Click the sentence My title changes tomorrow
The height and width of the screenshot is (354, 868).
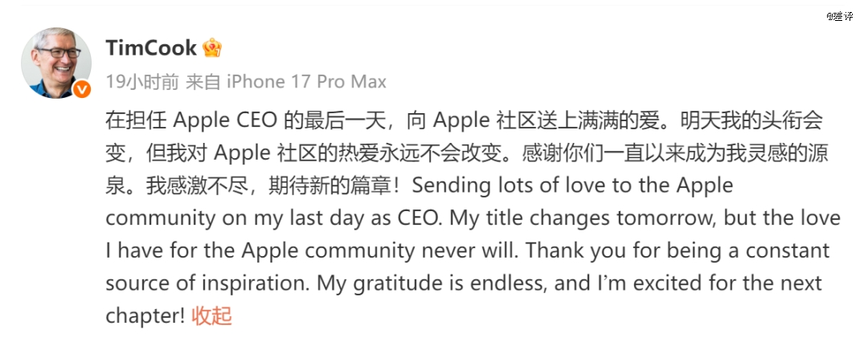pos(575,218)
